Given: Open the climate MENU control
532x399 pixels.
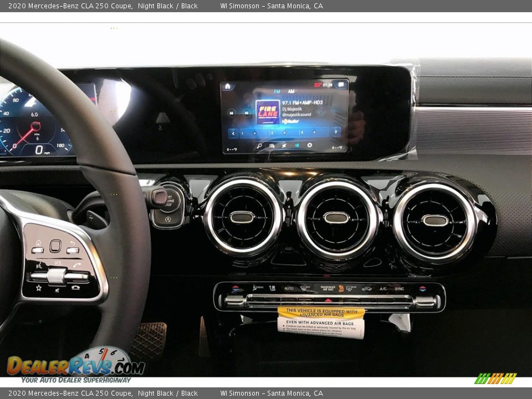Looking at the screenshot, I should click(x=258, y=287).
